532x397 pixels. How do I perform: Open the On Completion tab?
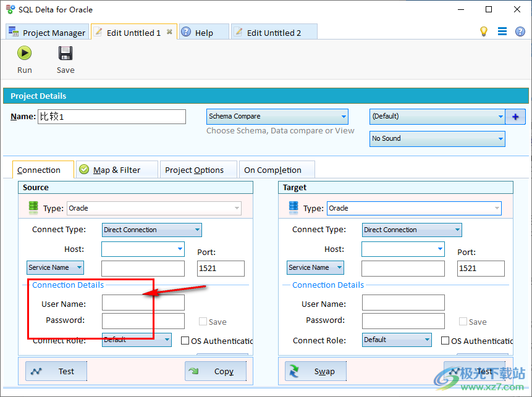[277, 170]
